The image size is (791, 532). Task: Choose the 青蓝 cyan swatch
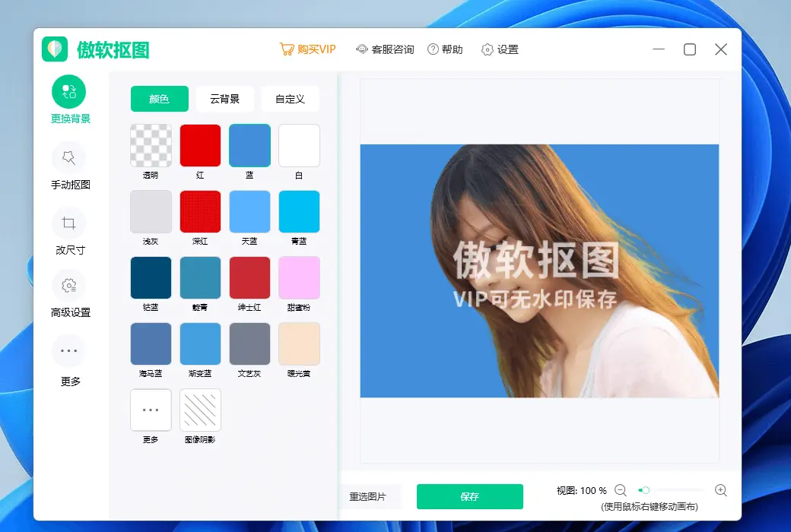[299, 211]
